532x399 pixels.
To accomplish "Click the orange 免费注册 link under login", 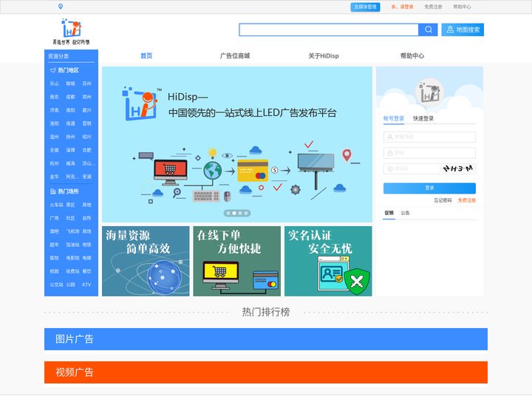I will (466, 200).
